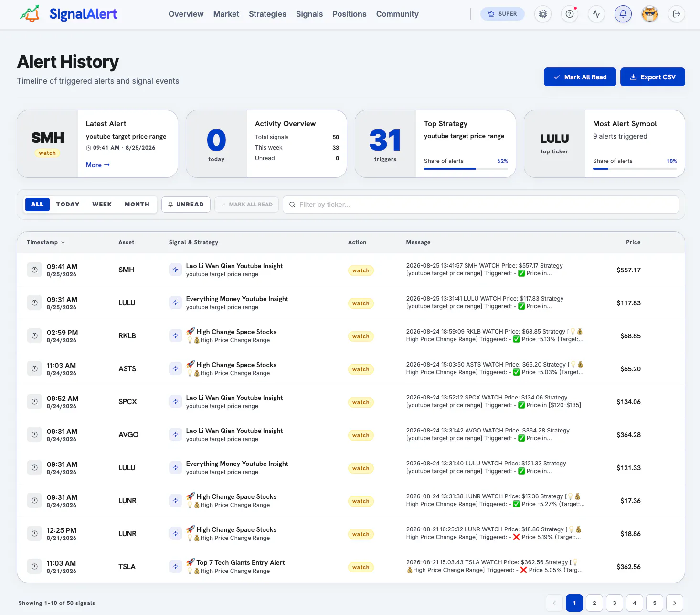700x615 pixels.
Task: Click the Price column header
Action: coord(633,242)
